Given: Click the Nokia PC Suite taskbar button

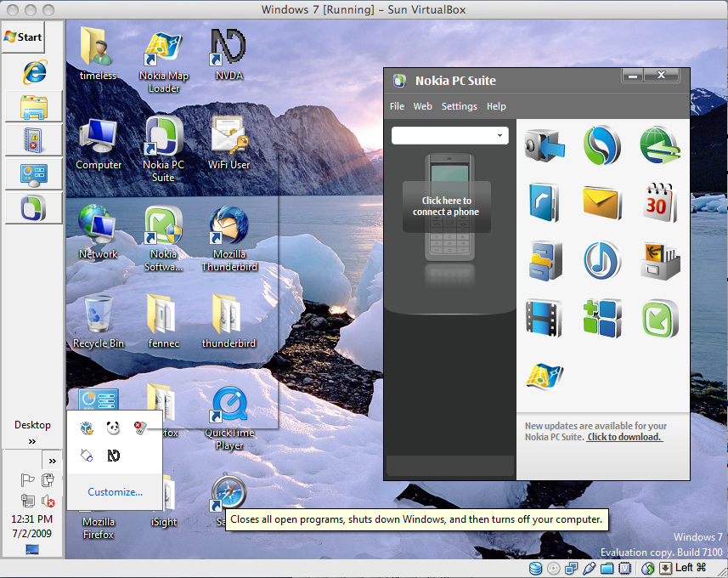Looking at the screenshot, I should coord(33,207).
